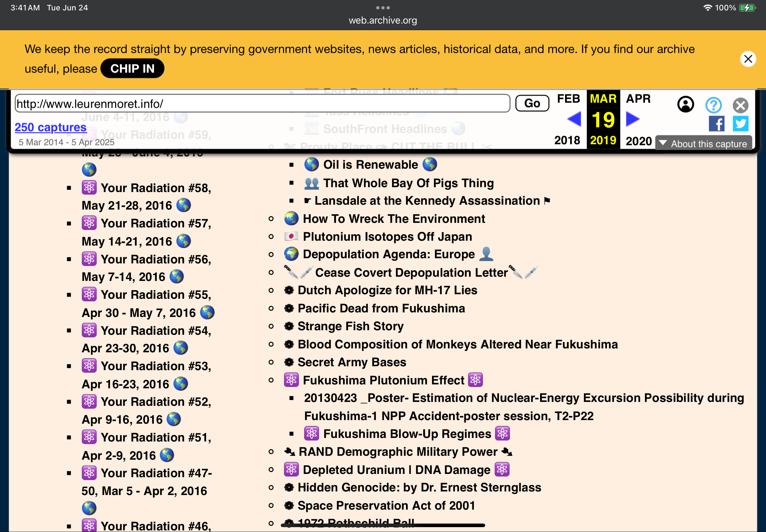The height and width of the screenshot is (532, 766).
Task: Go to next capture with the right arrow
Action: (633, 119)
